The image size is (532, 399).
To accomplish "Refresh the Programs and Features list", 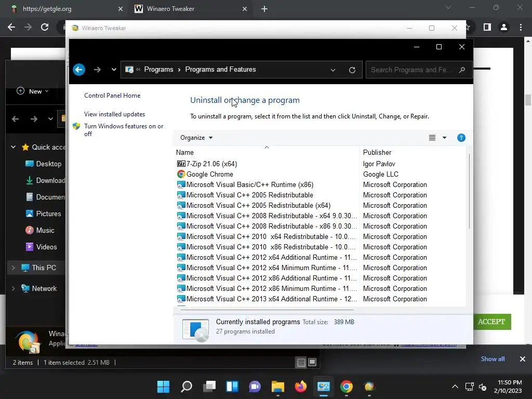I will 352,70.
